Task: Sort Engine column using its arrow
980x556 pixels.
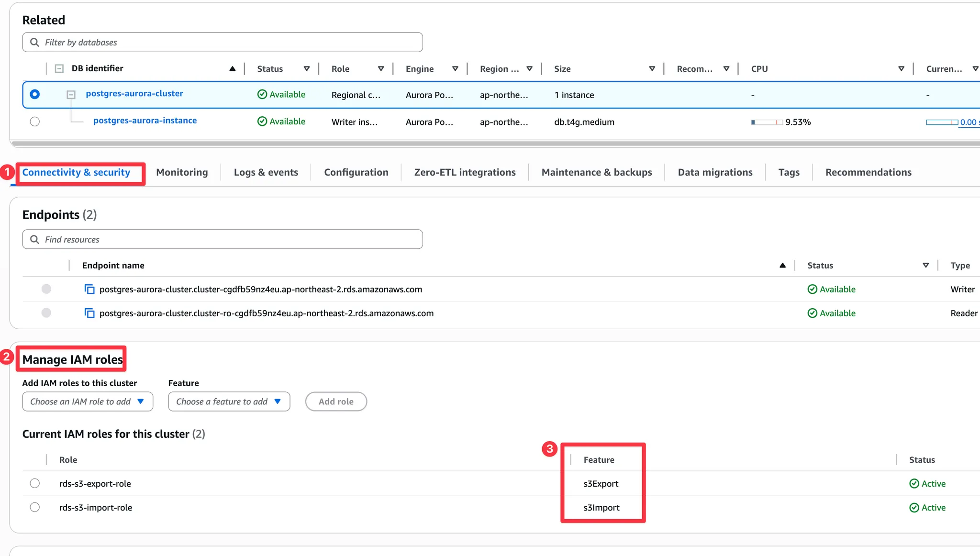Action: (455, 69)
